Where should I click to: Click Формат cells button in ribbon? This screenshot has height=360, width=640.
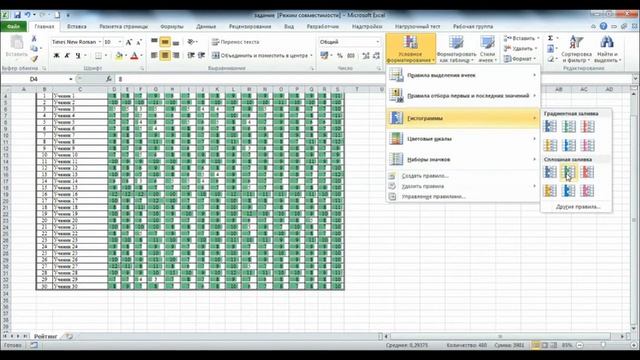[520, 59]
